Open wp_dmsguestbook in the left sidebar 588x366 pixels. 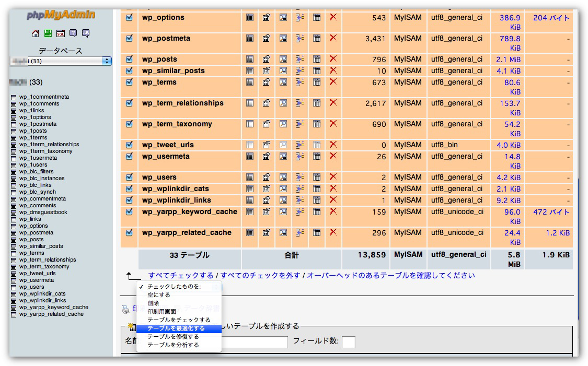click(43, 212)
